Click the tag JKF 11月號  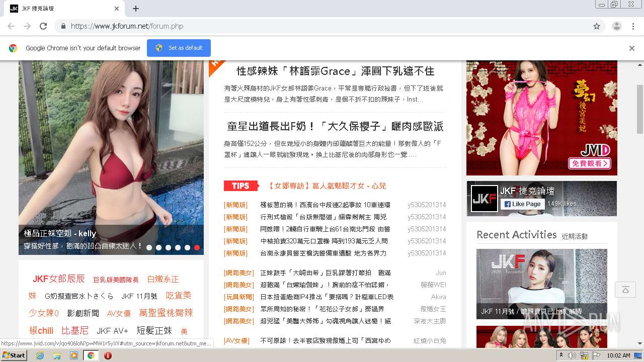(139, 296)
